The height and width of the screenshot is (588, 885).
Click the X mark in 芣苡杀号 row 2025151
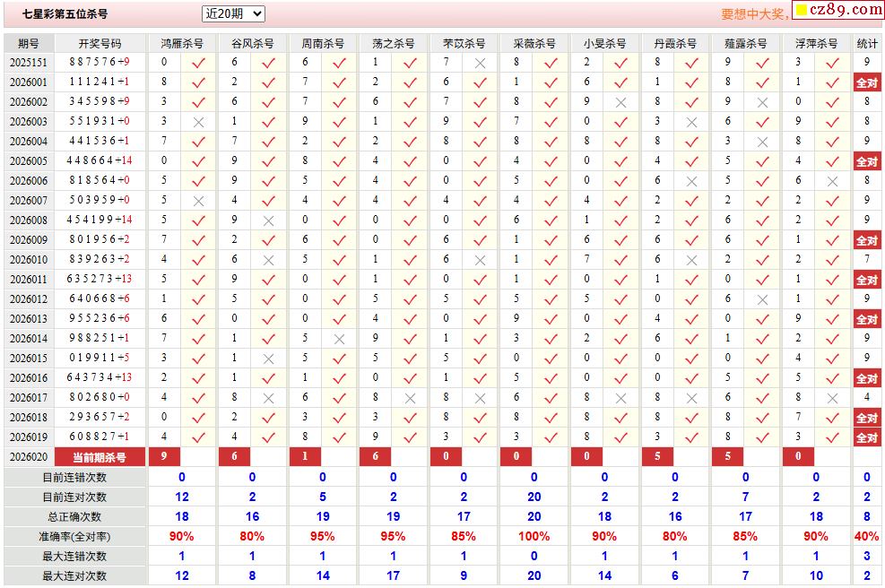click(x=481, y=64)
